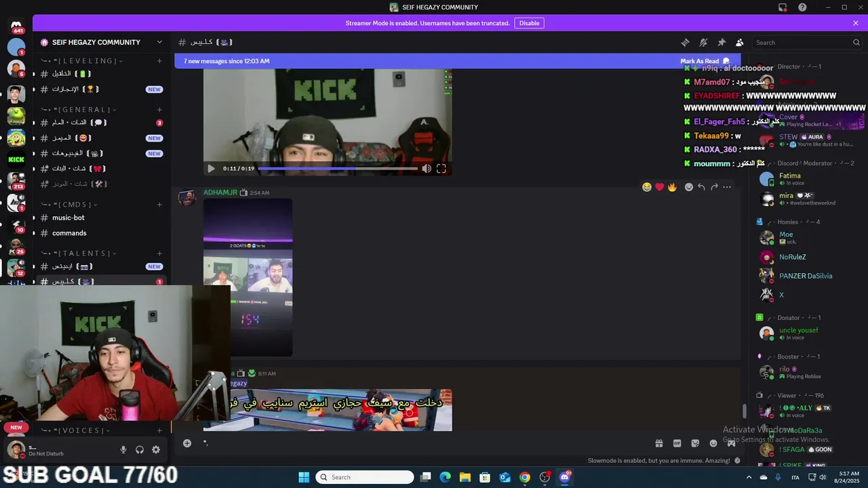Click the Windows taskbar Search box
This screenshot has width=868, height=488.
[x=365, y=477]
